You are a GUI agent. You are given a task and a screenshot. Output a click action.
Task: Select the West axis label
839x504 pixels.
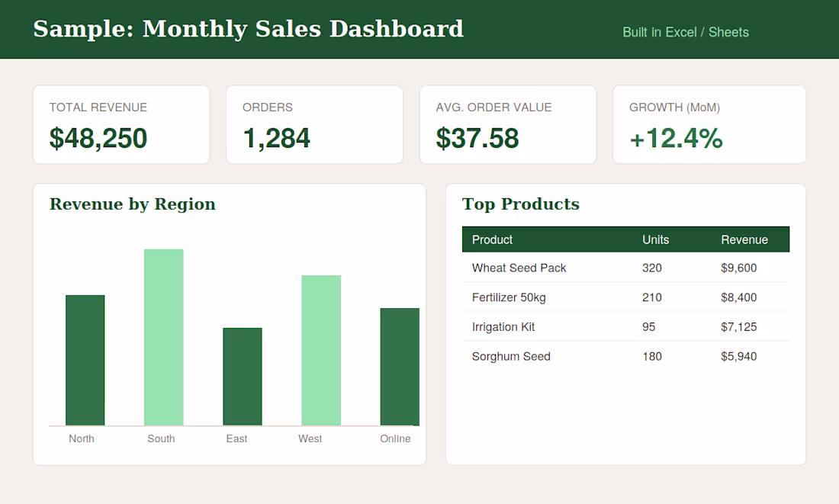pyautogui.click(x=310, y=438)
